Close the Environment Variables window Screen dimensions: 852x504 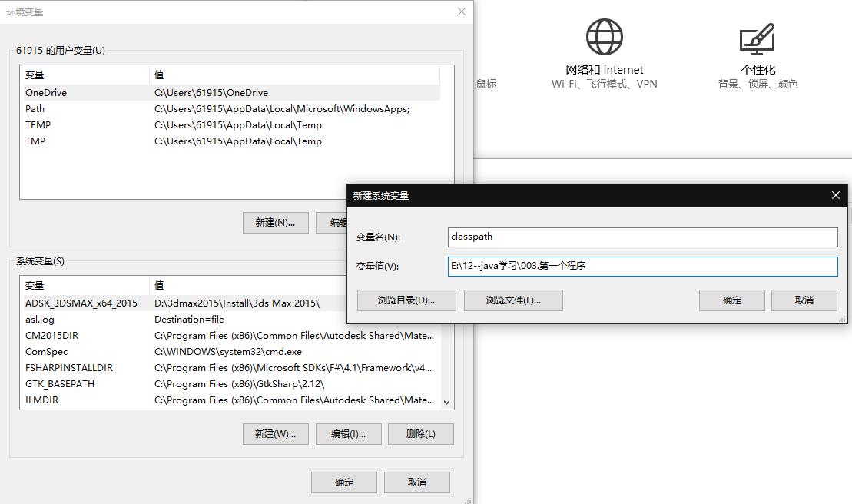[x=461, y=12]
